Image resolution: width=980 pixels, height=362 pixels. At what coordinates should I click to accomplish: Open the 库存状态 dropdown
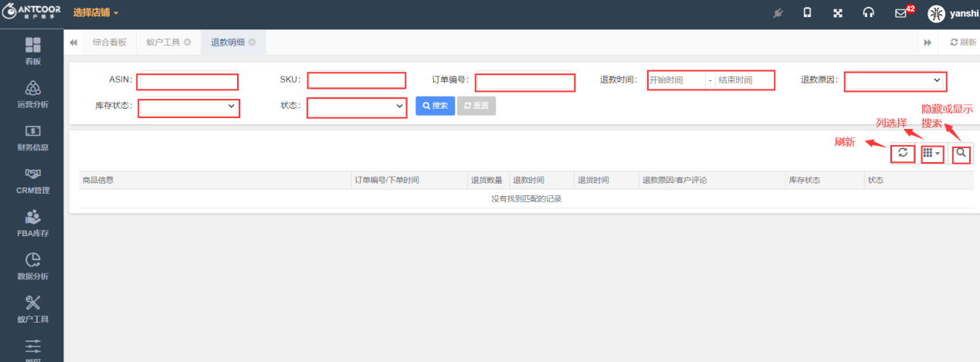click(x=188, y=108)
